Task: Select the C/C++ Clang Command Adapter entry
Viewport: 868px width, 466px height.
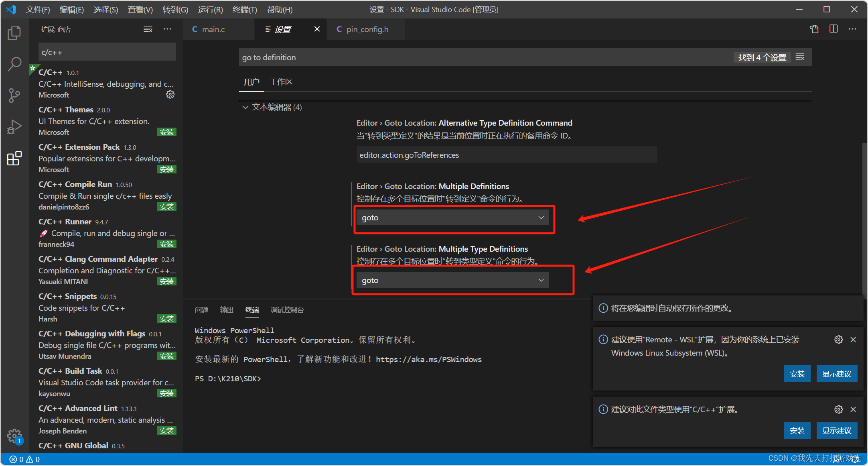Action: [106, 270]
